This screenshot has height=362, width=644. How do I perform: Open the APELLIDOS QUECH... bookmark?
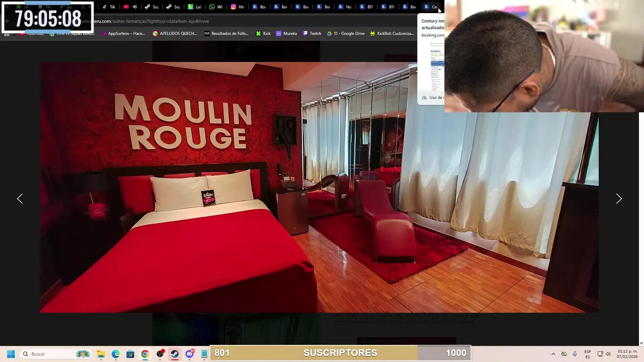pos(175,34)
